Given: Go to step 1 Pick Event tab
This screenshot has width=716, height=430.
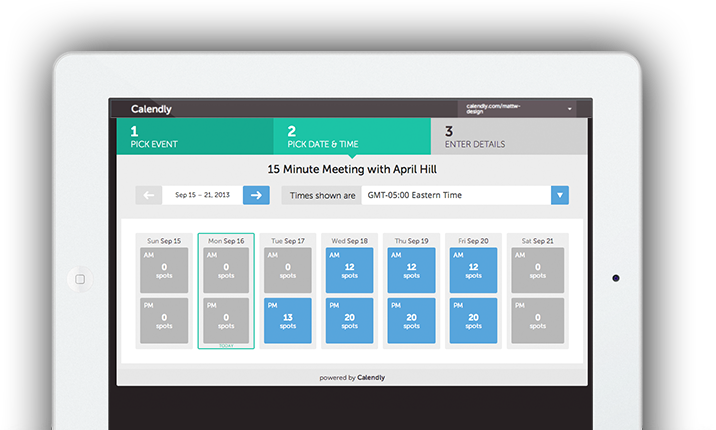Looking at the screenshot, I should [x=195, y=136].
